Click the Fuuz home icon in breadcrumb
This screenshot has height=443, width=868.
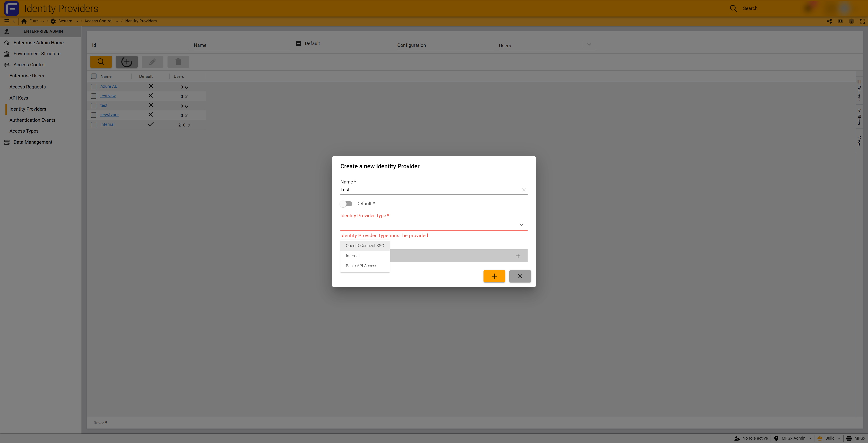(24, 21)
